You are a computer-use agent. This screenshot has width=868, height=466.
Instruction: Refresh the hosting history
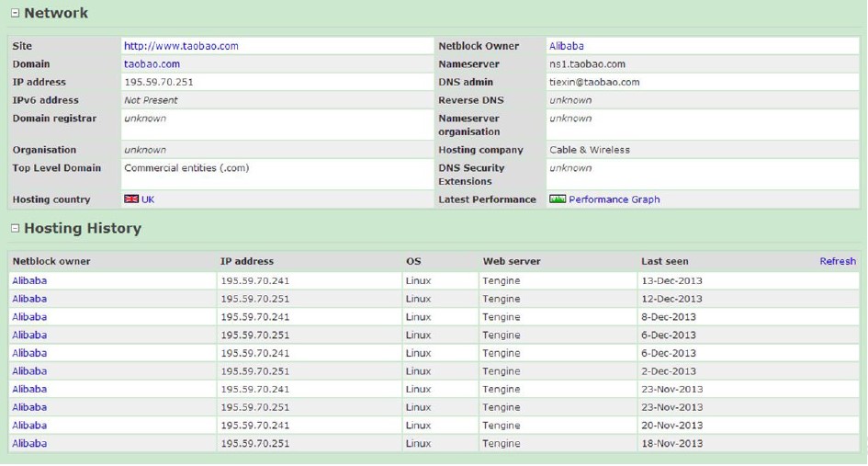(x=838, y=261)
